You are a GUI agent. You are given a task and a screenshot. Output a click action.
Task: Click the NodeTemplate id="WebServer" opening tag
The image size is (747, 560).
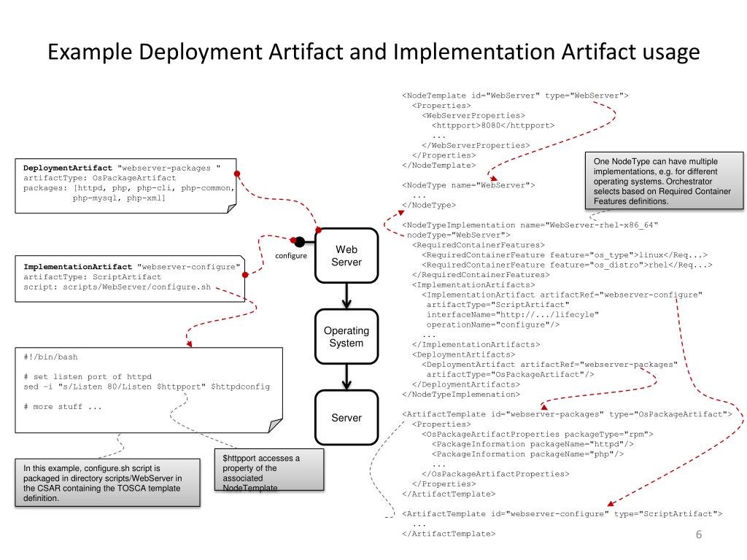tap(516, 96)
